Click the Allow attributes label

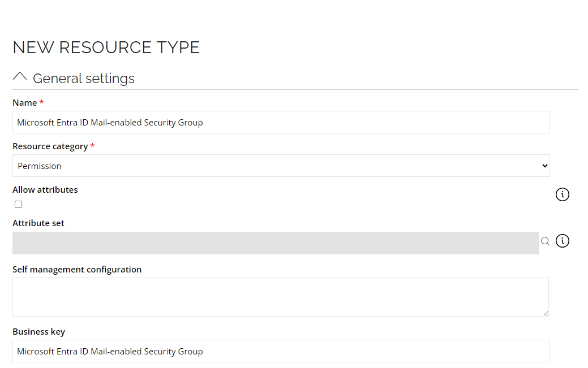tap(45, 189)
